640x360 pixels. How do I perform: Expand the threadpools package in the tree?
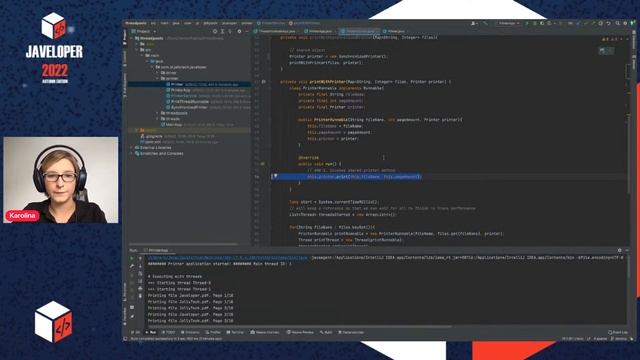(157, 113)
